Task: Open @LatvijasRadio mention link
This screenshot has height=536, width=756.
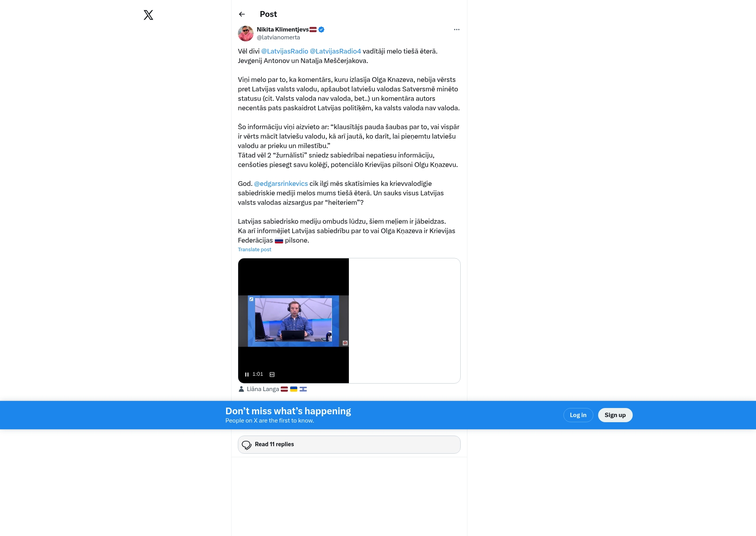Action: [285, 51]
